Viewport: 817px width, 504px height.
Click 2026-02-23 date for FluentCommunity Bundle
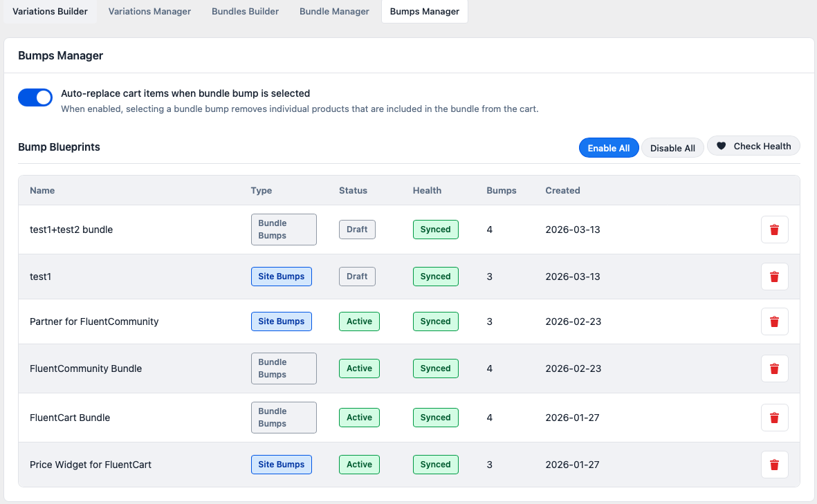[x=573, y=368]
